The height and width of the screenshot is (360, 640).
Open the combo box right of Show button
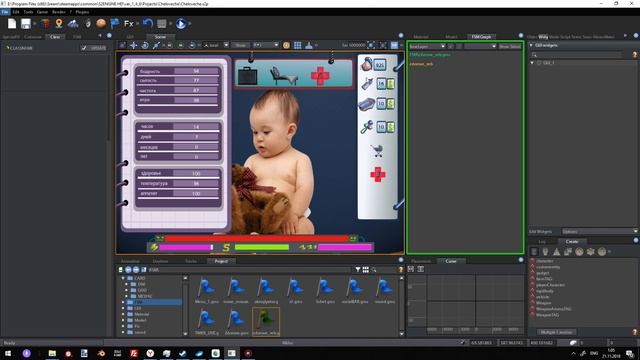266,45
